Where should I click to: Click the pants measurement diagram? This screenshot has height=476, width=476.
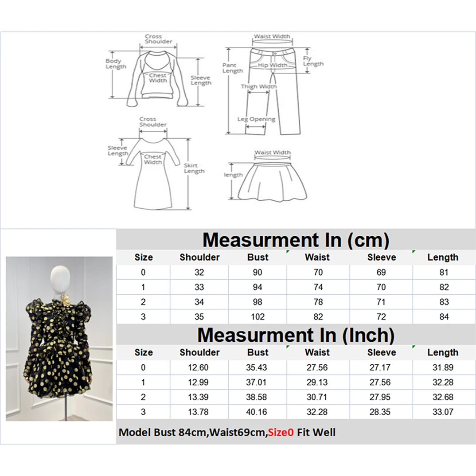(273, 91)
